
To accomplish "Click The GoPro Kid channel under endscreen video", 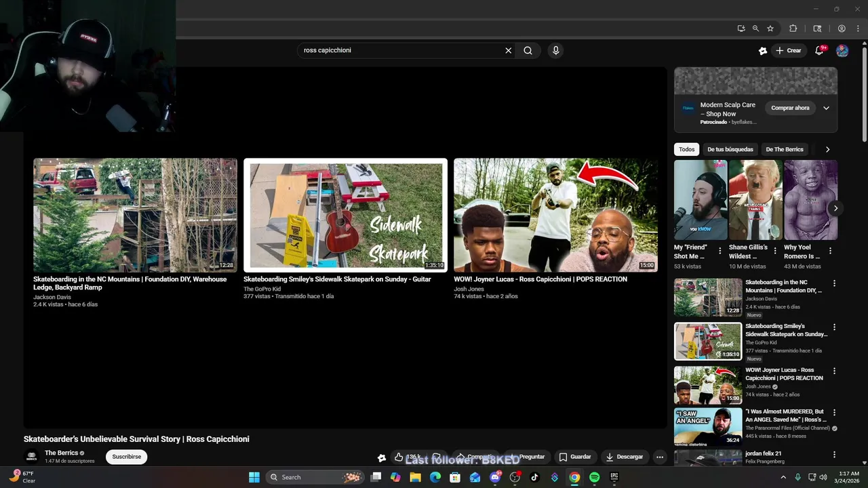I will (262, 289).
